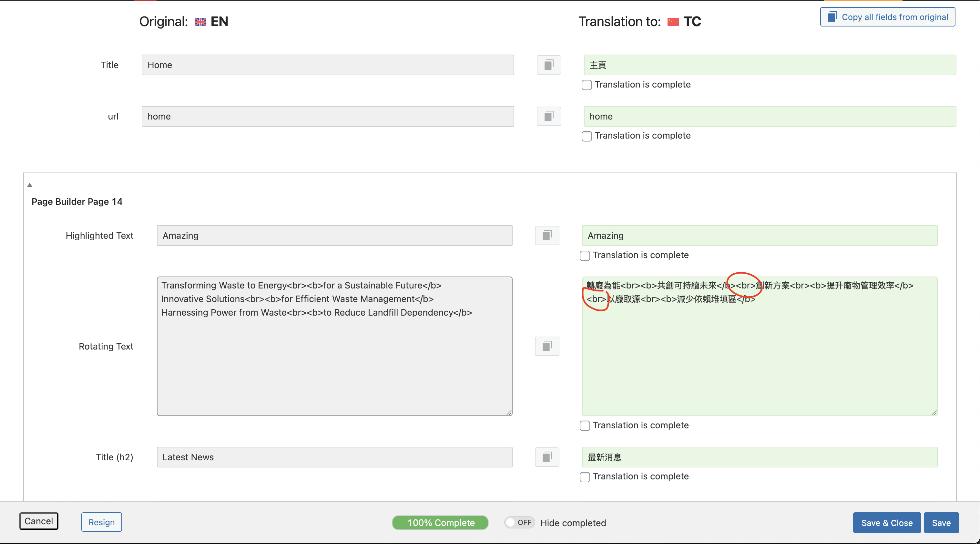
Task: Click the China flag next to TC
Action: (x=673, y=22)
